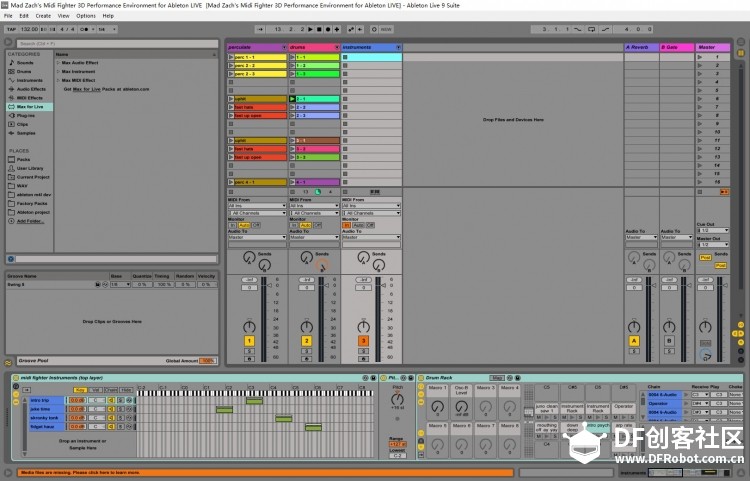Select the Clips category icon
750x481 pixels.
[12, 124]
